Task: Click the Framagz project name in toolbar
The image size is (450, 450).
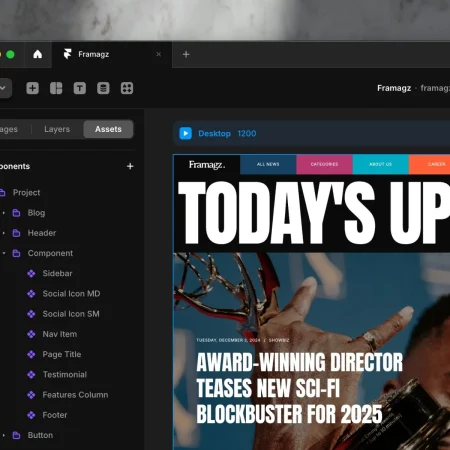Action: [x=394, y=88]
